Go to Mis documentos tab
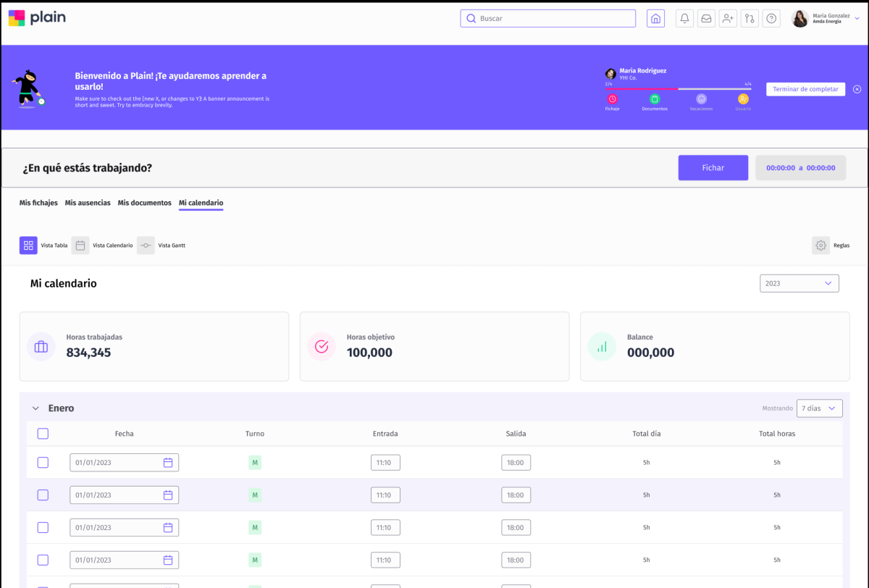 [x=144, y=203]
